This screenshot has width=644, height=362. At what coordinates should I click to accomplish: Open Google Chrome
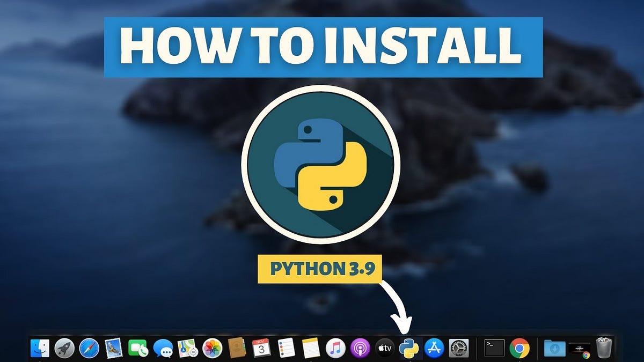(519, 349)
